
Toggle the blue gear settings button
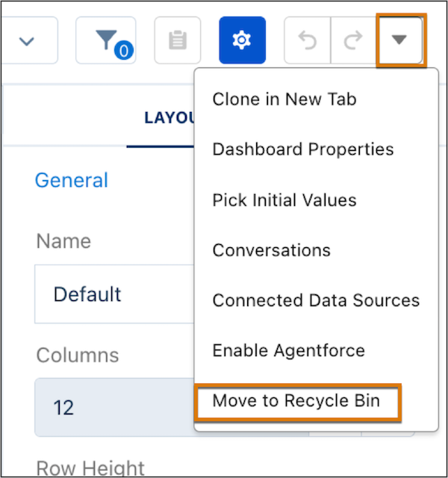click(242, 40)
